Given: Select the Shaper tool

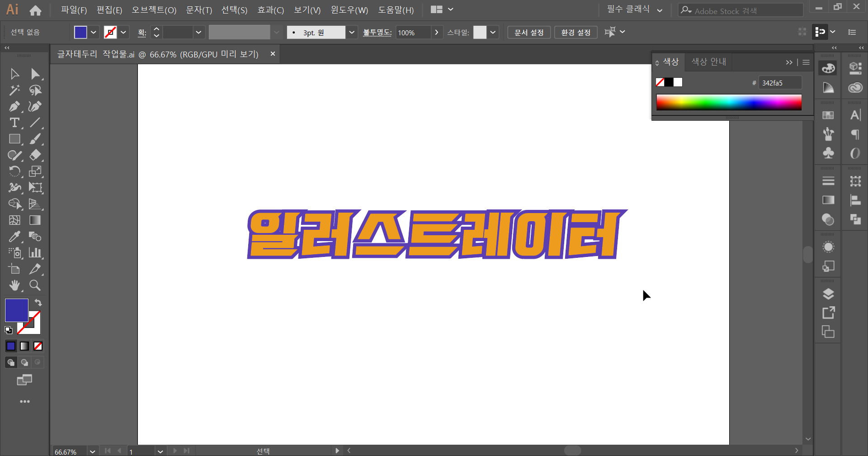Looking at the screenshot, I should click(x=14, y=155).
